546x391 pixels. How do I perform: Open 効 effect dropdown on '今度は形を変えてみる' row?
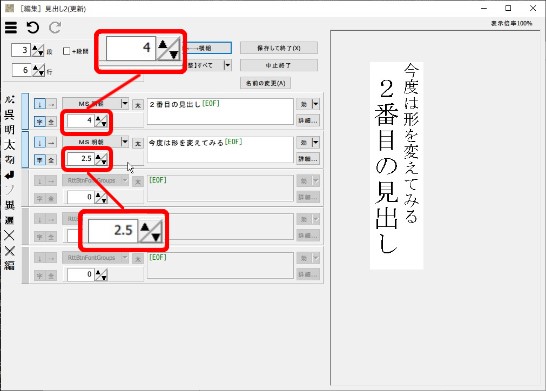pos(315,142)
